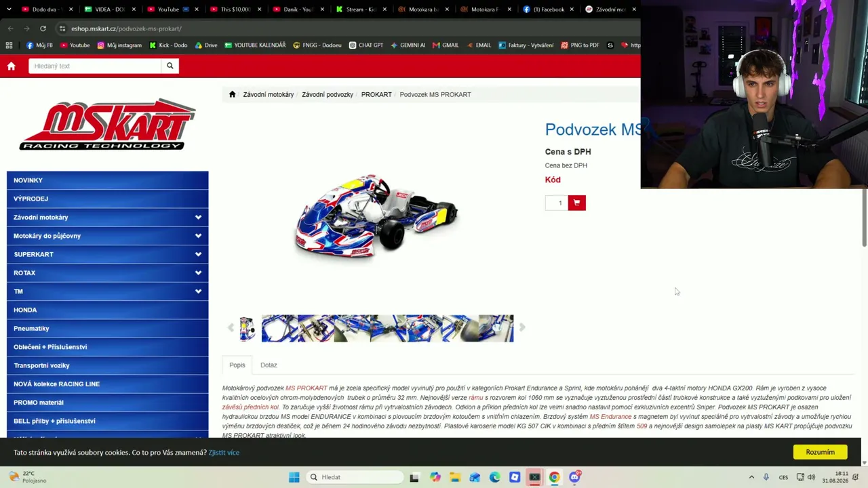868x488 pixels.
Task: Switch to the (1) Facebook browser tab
Action: click(547, 9)
